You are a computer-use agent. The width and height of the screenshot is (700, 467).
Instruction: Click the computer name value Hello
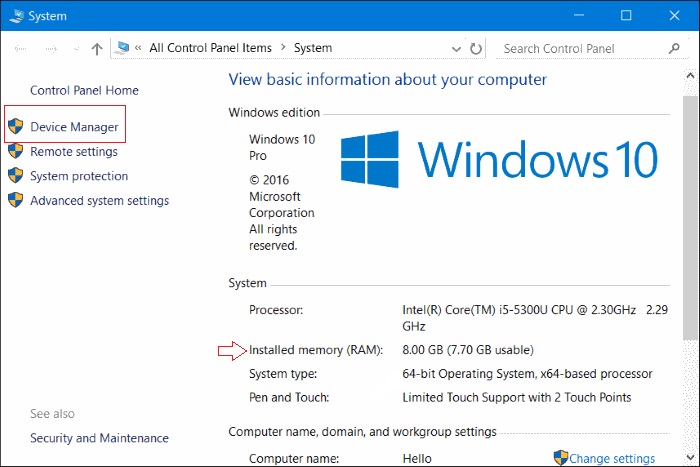417,459
